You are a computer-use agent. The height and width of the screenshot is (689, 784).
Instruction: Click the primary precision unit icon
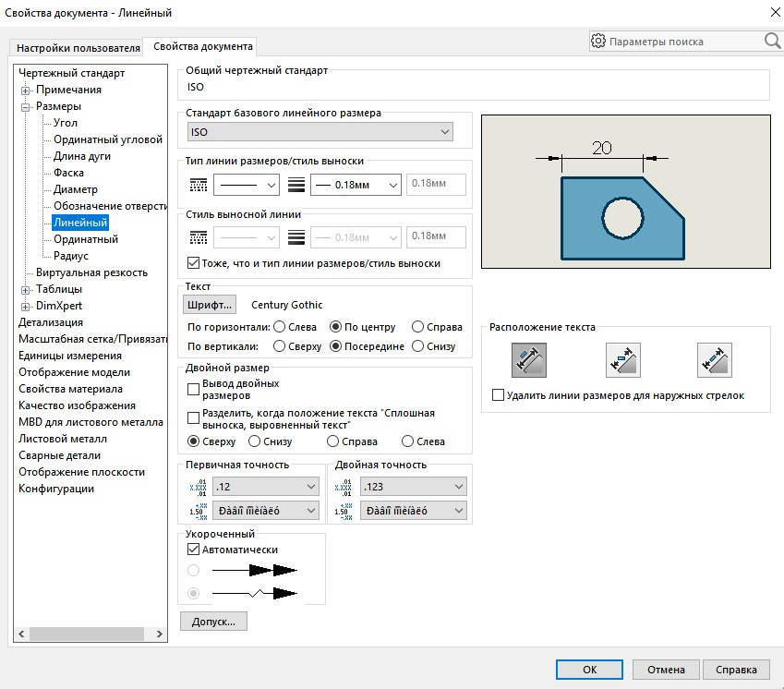point(198,486)
